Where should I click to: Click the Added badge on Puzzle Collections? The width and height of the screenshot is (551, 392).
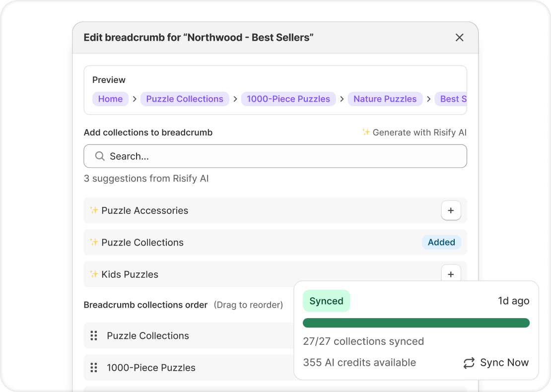pos(441,242)
